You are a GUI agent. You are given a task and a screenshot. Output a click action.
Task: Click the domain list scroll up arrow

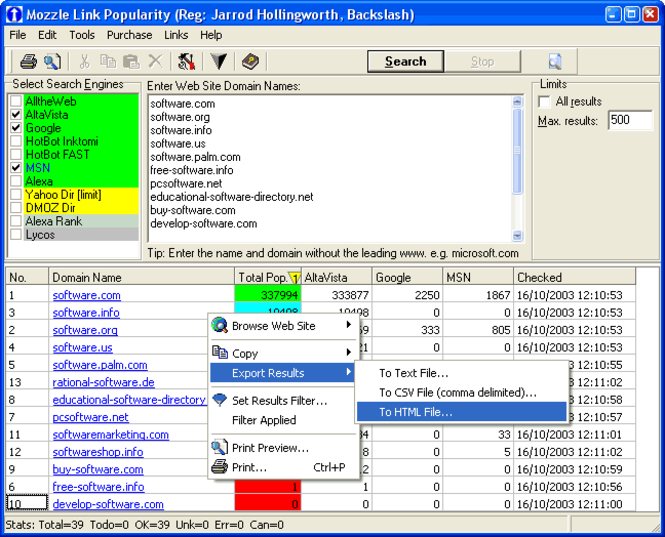click(517, 101)
